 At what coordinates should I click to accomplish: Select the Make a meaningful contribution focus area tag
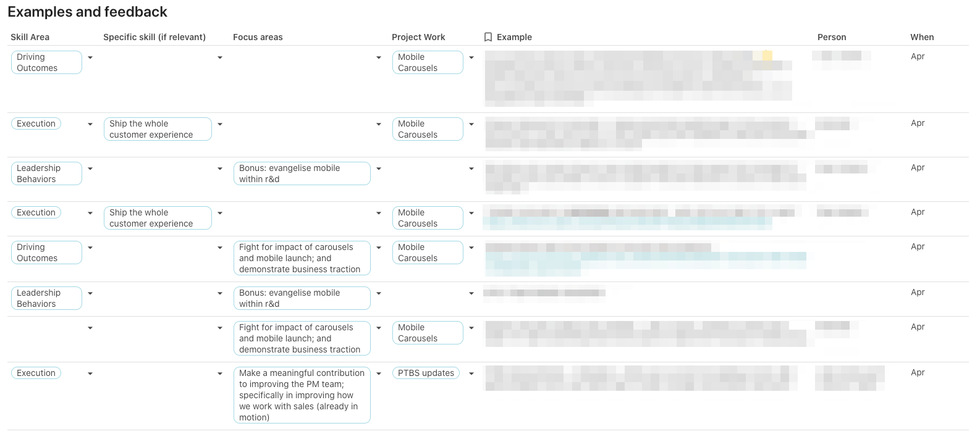coord(302,395)
